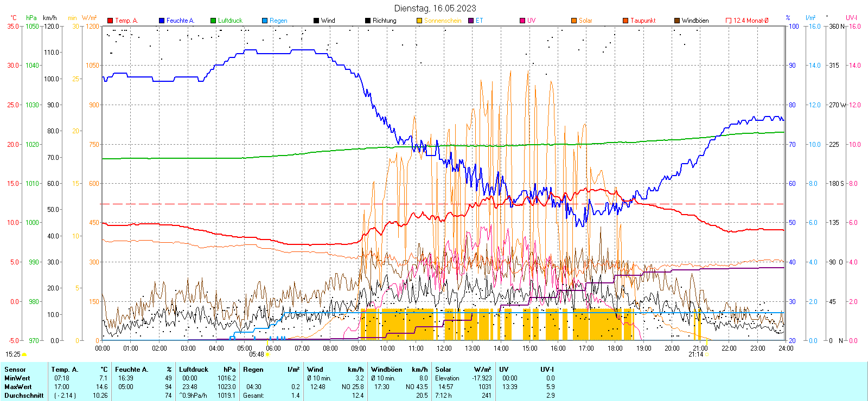Click the yellow Sonnenschein legend square

click(x=419, y=21)
